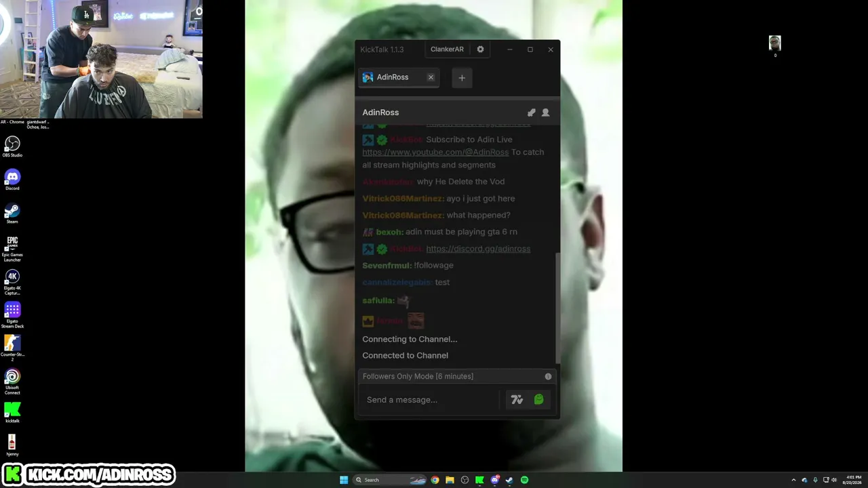Click 'what happened?' chat message

[478, 216]
